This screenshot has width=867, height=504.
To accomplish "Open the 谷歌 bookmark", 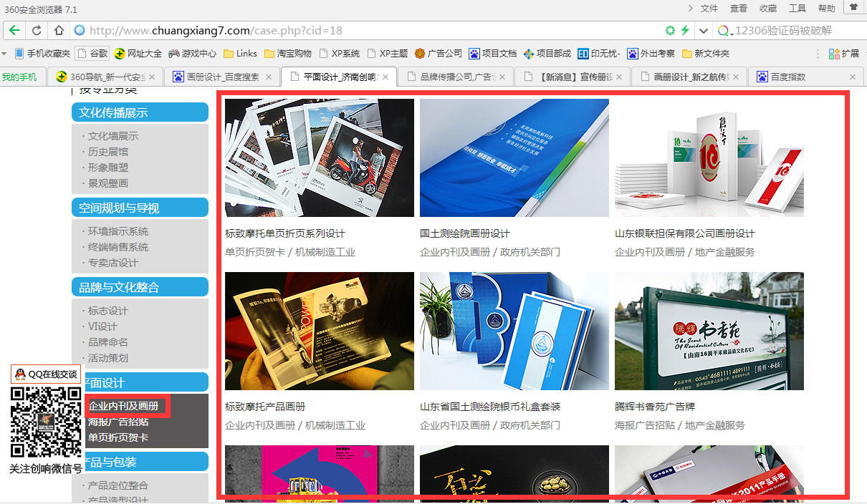I will click(x=92, y=53).
